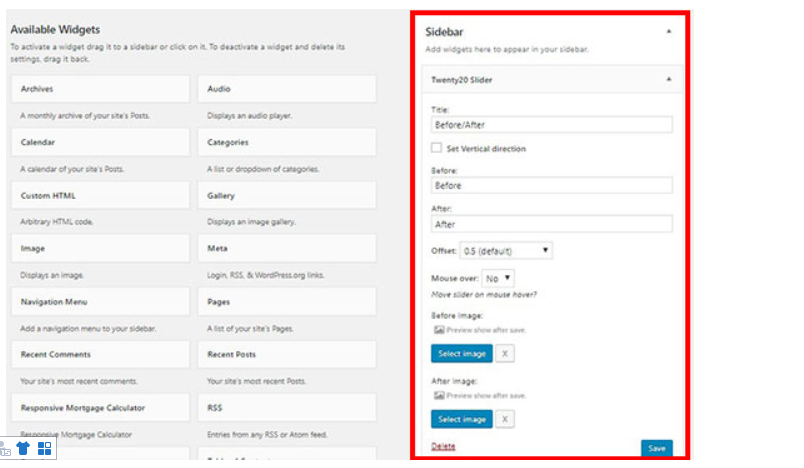Select image for After image
This screenshot has width=804, height=468.
(461, 419)
